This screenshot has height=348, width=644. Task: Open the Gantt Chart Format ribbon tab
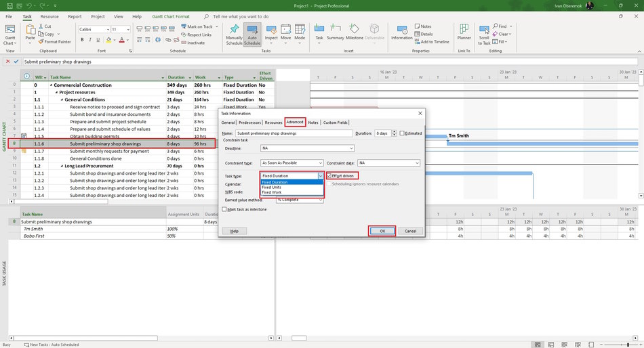(x=171, y=17)
